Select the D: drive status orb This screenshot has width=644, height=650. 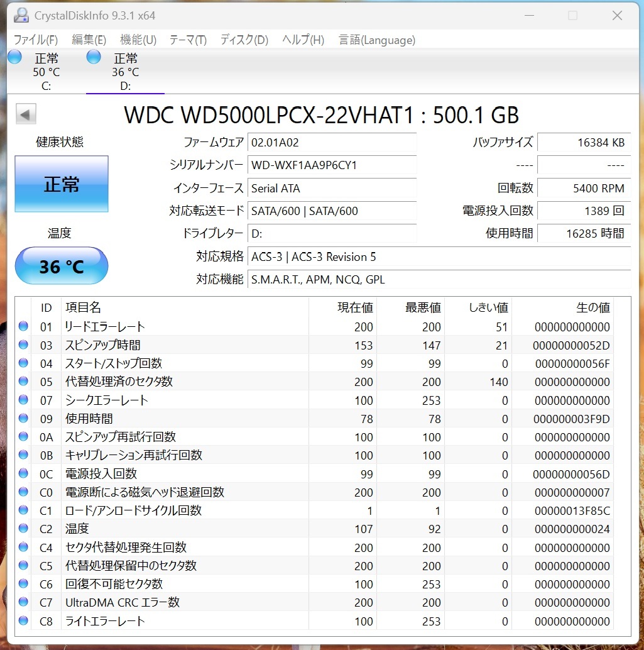[94, 57]
